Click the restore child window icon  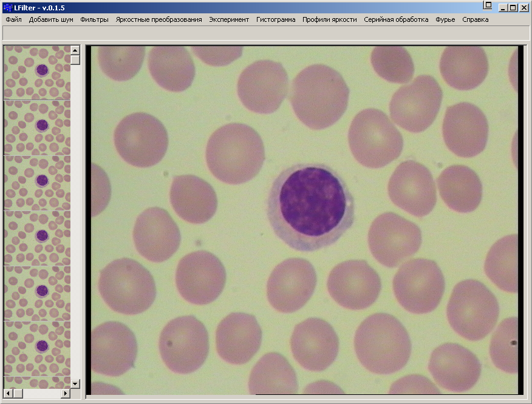tap(488, 5)
